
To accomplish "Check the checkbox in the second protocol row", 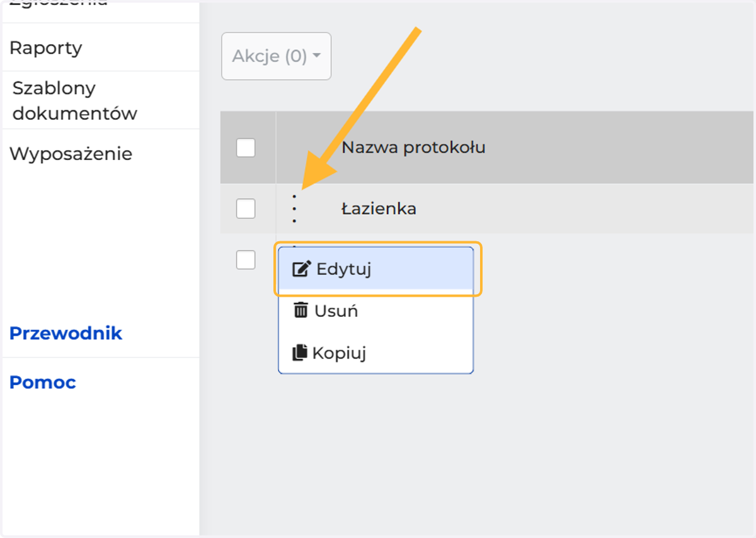I will pyautogui.click(x=246, y=260).
